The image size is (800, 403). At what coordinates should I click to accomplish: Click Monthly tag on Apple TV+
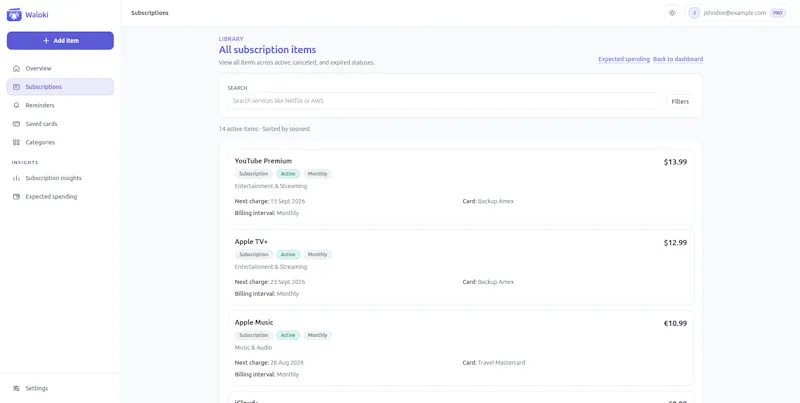click(317, 255)
